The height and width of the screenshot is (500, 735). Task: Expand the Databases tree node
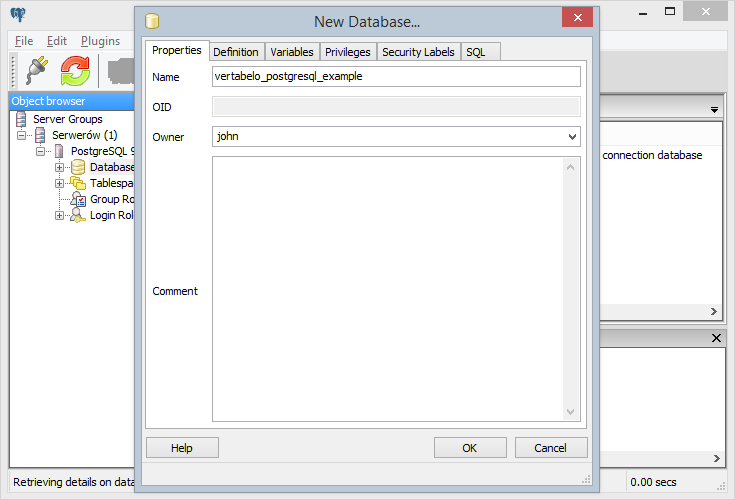(60, 167)
